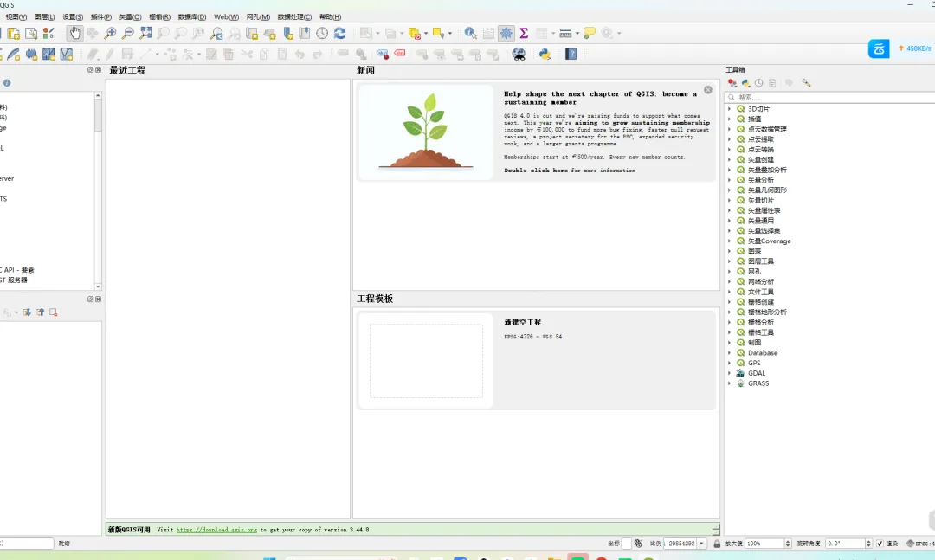935x560 pixels.
Task: Expand the 网络分析 toolbox group
Action: click(729, 281)
